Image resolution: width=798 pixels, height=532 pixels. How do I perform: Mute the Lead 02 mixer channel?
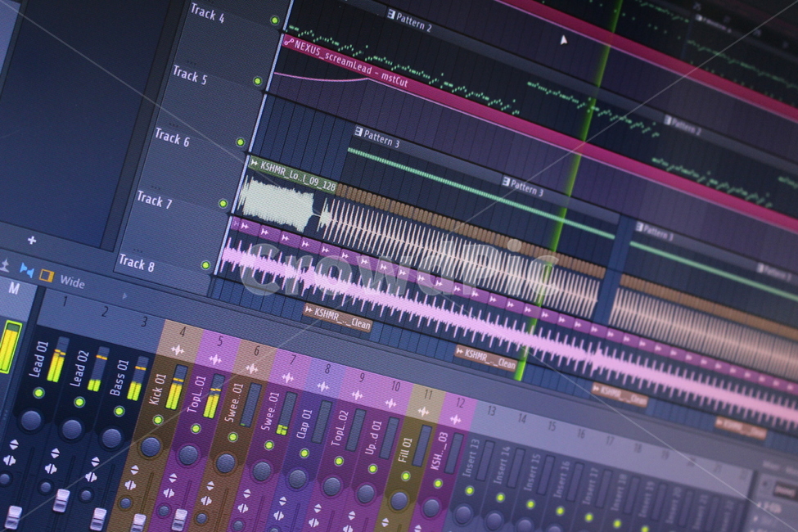point(79,402)
